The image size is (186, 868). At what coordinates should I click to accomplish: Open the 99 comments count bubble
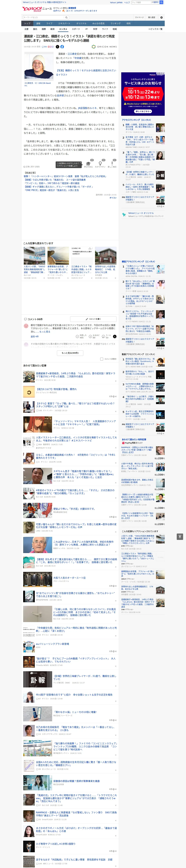click(44, 47)
